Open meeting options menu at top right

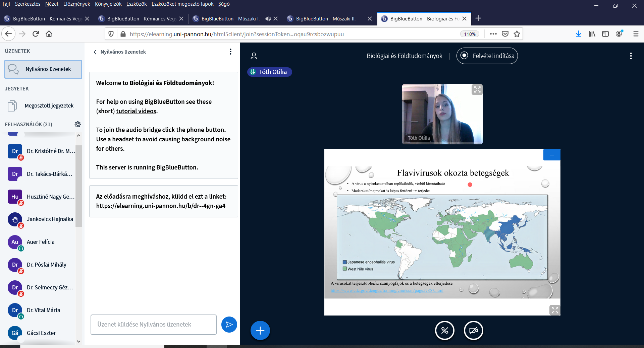coord(631,56)
